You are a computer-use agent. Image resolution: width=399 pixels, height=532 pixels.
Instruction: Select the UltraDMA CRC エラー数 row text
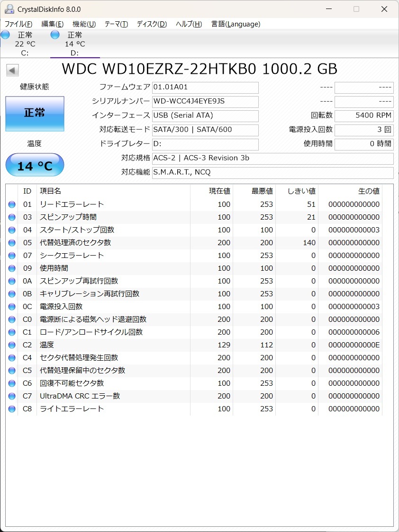click(x=80, y=396)
